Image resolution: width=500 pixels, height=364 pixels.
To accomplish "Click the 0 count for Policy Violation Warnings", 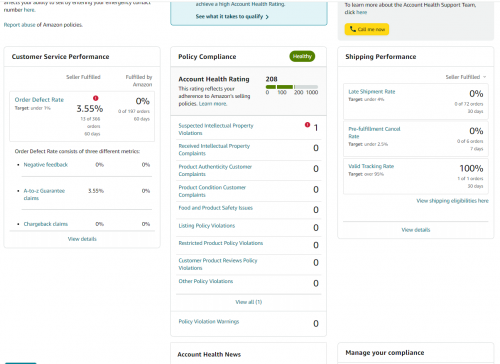I will tap(316, 324).
